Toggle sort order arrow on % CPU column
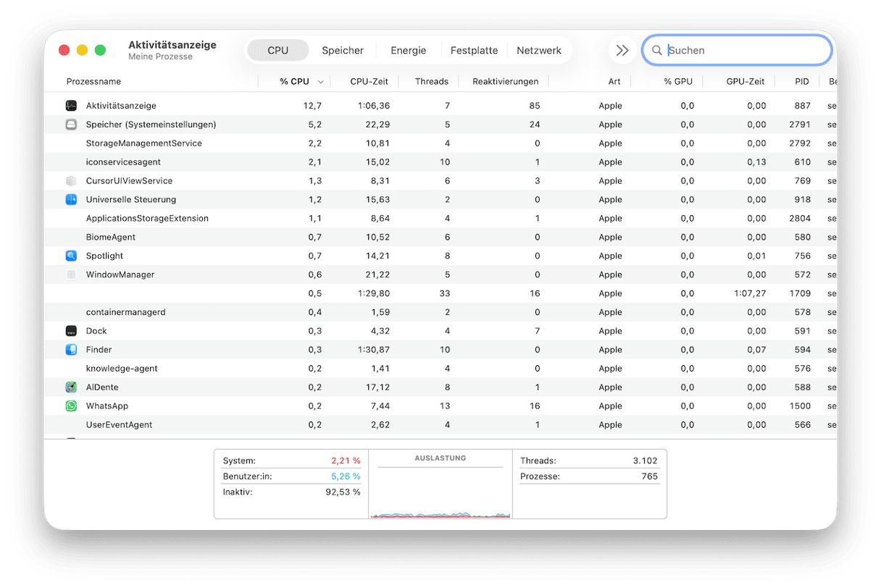 click(320, 82)
